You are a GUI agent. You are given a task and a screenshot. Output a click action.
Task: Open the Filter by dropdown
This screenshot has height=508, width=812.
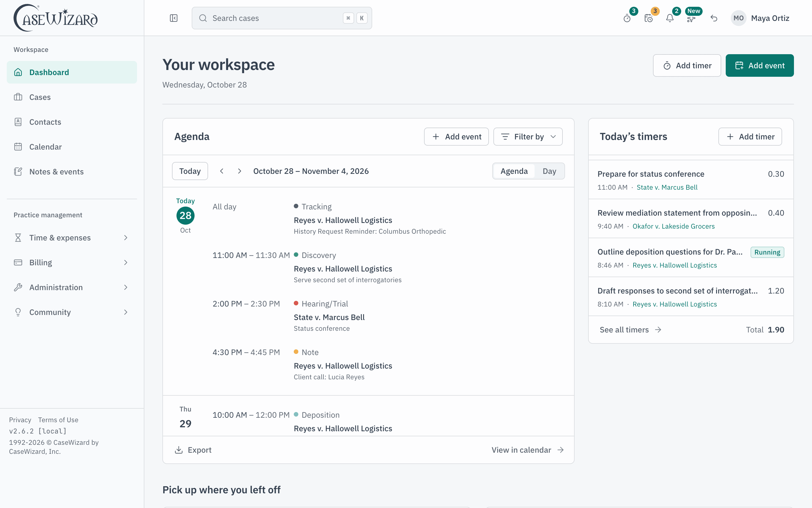[528, 137]
